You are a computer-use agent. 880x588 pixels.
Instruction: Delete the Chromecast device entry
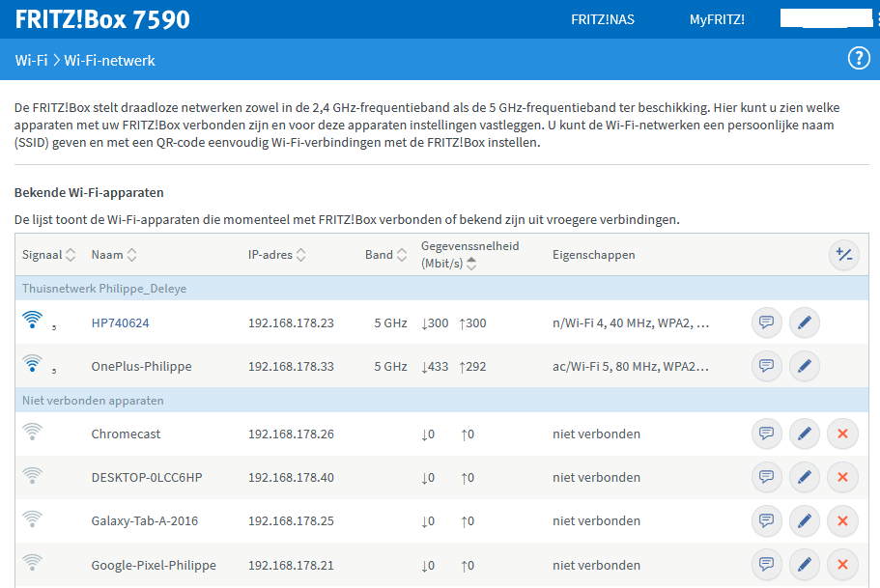click(842, 434)
